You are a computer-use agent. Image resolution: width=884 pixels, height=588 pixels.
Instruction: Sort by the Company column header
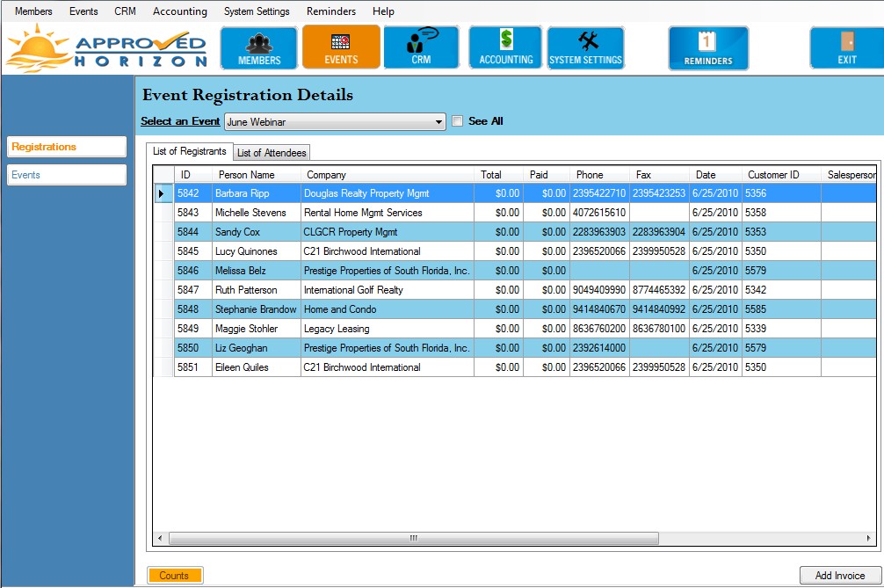(x=387, y=175)
